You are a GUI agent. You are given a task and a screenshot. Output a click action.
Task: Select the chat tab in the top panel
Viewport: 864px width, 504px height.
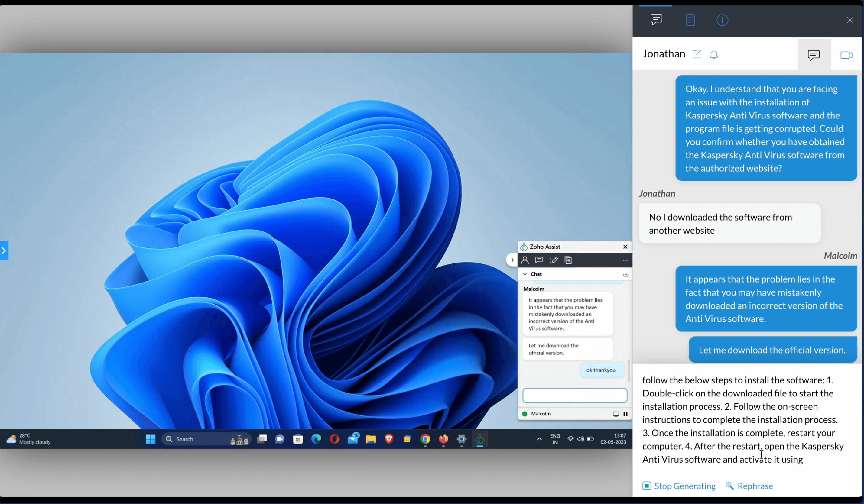point(656,19)
